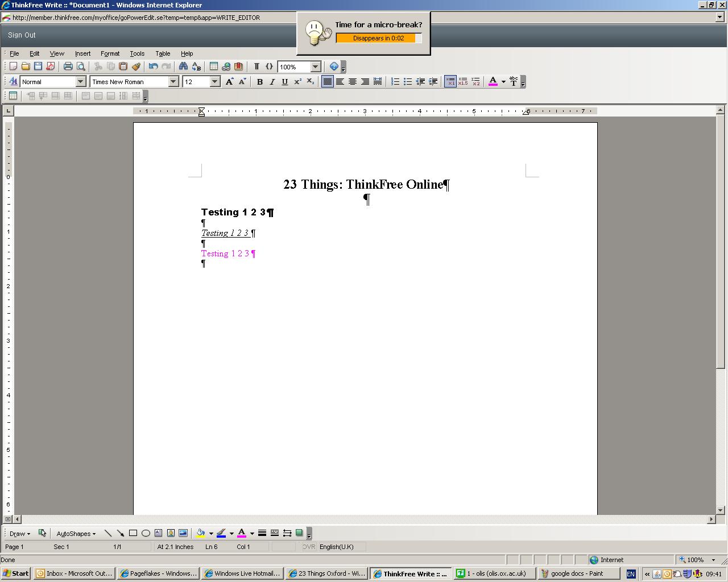This screenshot has height=582, width=728.
Task: Print the document using the printer icon
Action: pyautogui.click(x=68, y=66)
